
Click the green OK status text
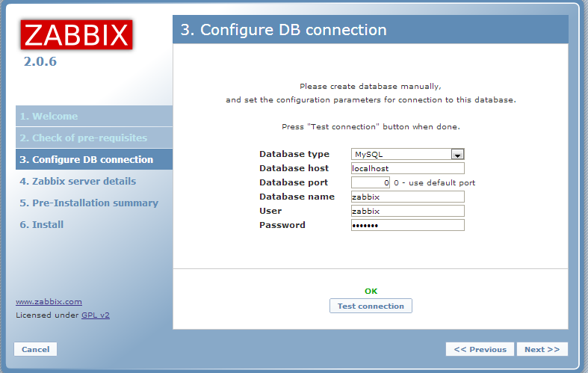click(371, 292)
